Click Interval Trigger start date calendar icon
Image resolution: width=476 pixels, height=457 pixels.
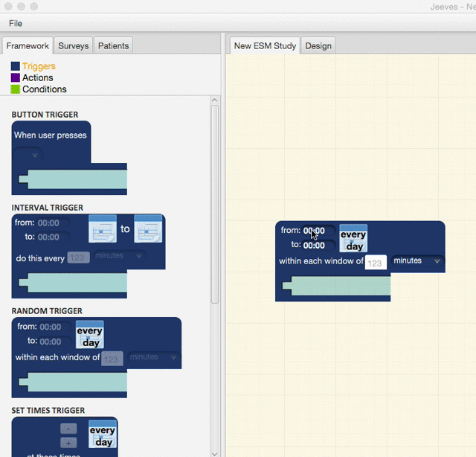103,228
